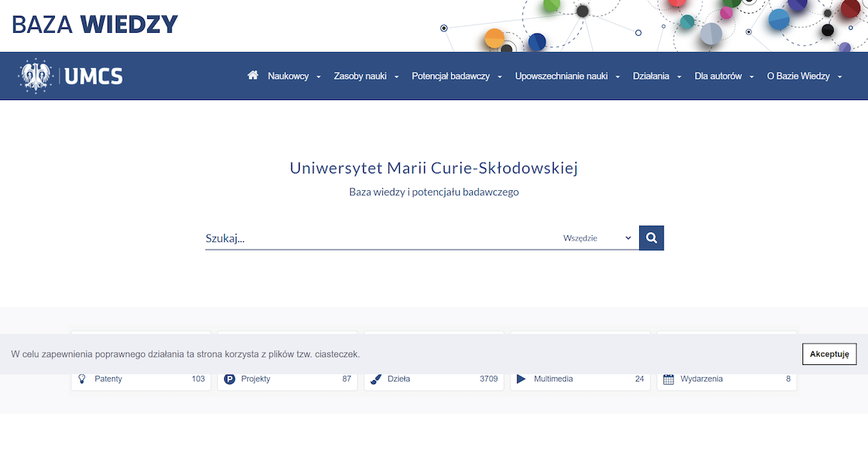Click the Dzieła count 3709
This screenshot has width=868, height=452.
(489, 379)
